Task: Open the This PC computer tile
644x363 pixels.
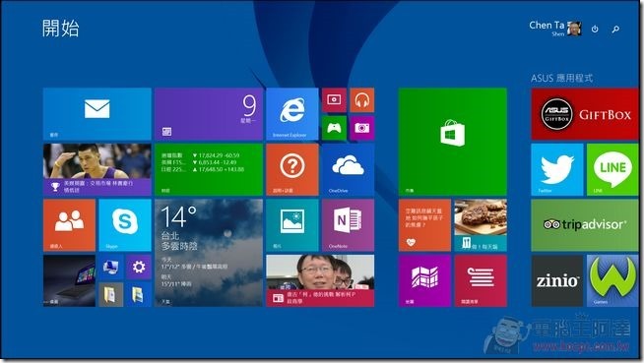Action: [111, 267]
